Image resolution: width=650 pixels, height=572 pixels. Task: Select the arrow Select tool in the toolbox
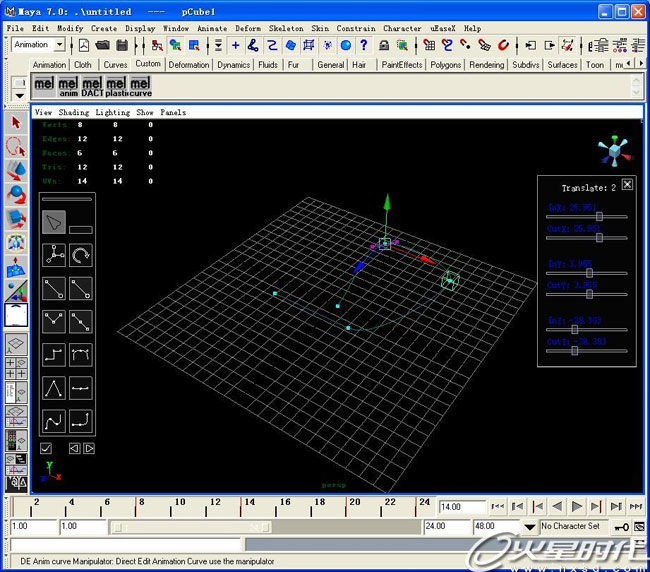coord(16,123)
